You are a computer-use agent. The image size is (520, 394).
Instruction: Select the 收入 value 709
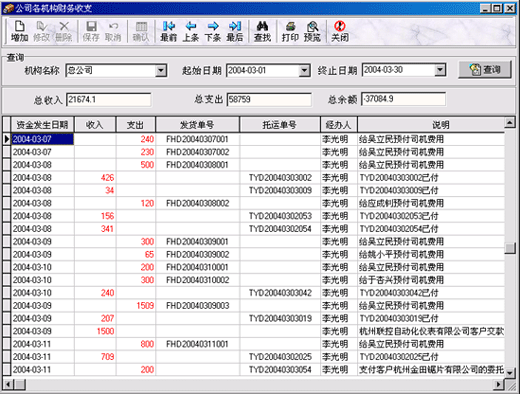click(x=95, y=357)
